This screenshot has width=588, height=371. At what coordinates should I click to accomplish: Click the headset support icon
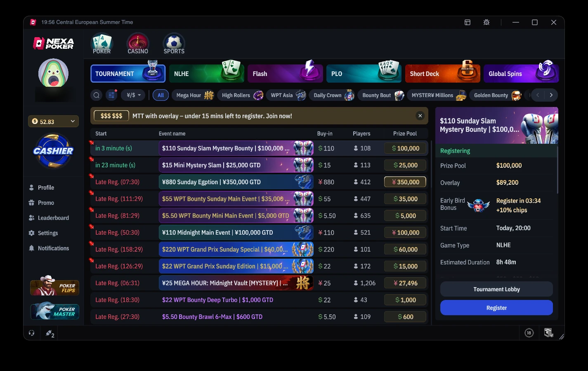click(32, 333)
